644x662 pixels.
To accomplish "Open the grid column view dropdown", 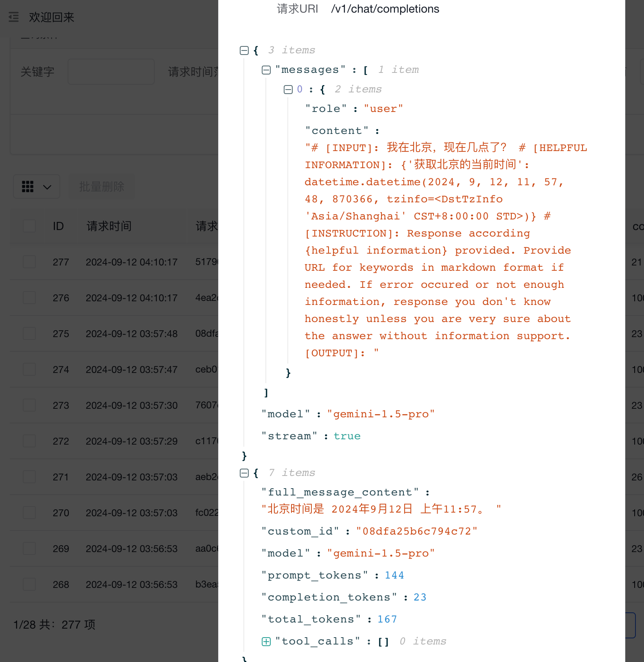I will coord(37,187).
